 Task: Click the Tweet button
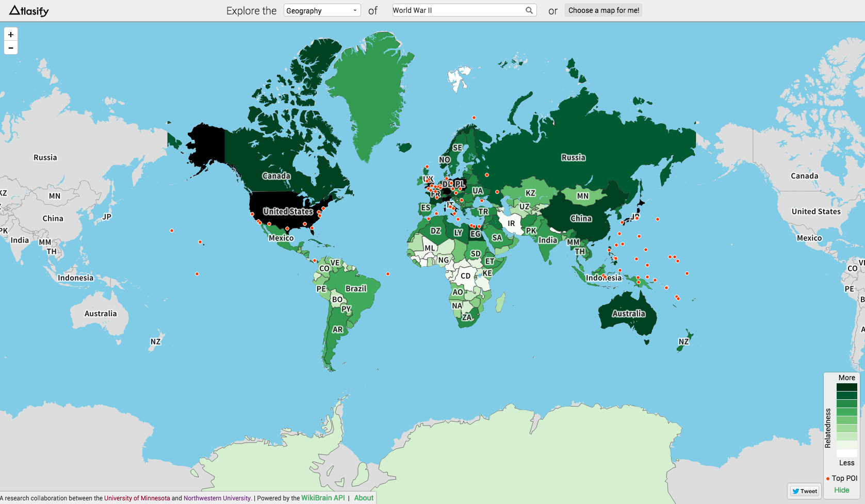[x=805, y=491]
